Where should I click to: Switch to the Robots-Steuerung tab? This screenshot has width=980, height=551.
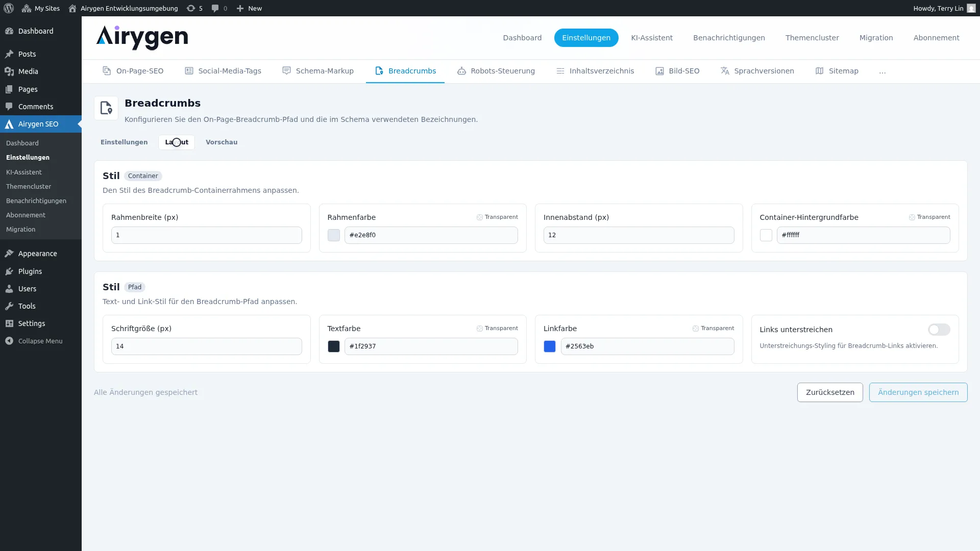(x=496, y=71)
